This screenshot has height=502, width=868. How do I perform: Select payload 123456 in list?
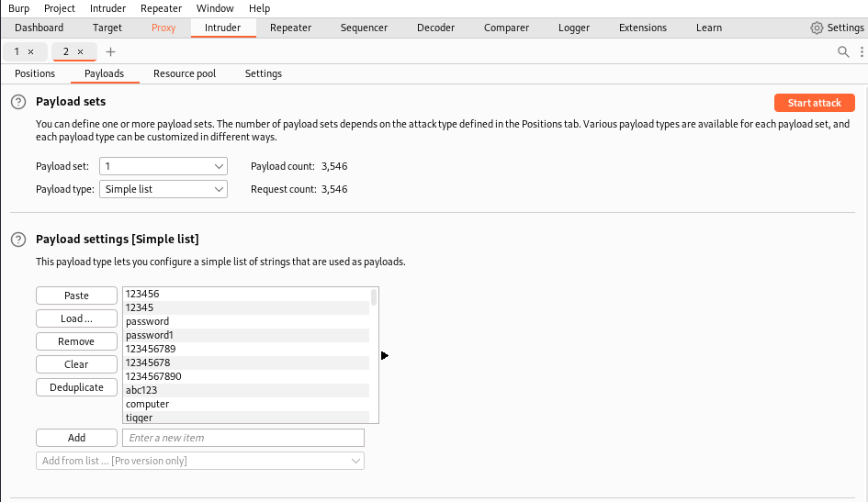pos(246,294)
